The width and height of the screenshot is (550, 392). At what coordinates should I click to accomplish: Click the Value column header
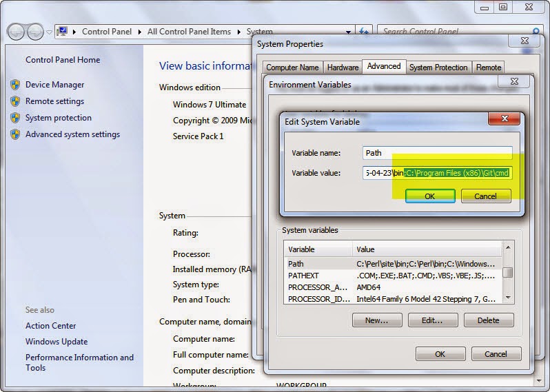pos(427,249)
